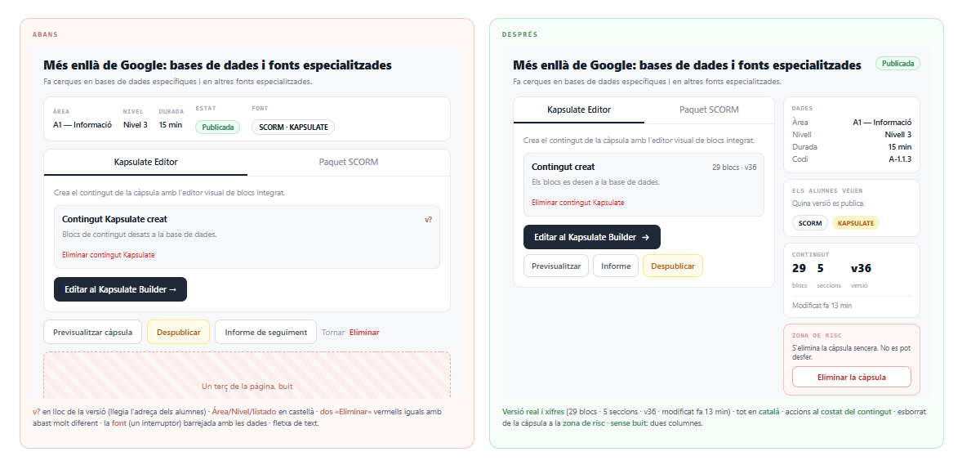Image resolution: width=980 pixels, height=474 pixels.
Task: Click the red Eliminar link beside Tornar
Action: pyautogui.click(x=364, y=332)
